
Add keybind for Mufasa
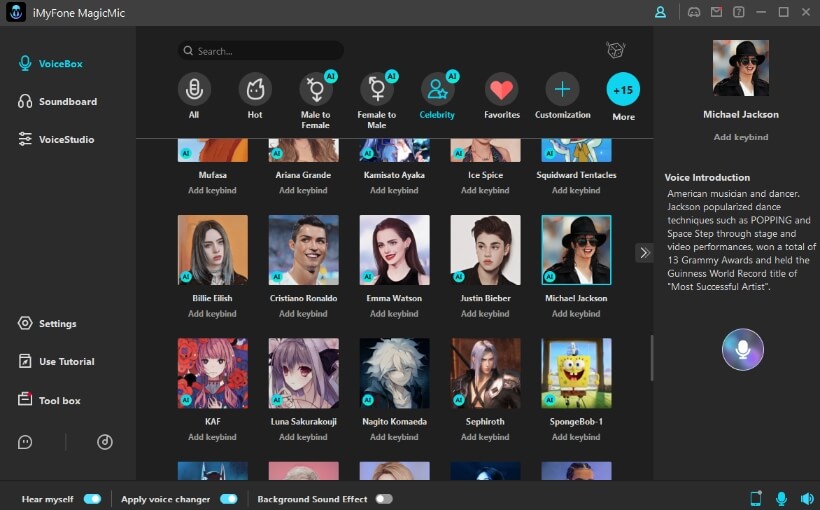(212, 190)
